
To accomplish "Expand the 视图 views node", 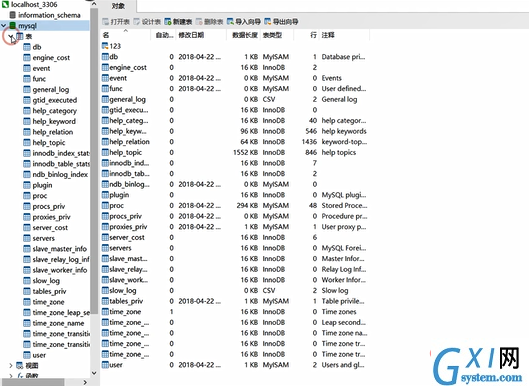I will click(x=11, y=365).
